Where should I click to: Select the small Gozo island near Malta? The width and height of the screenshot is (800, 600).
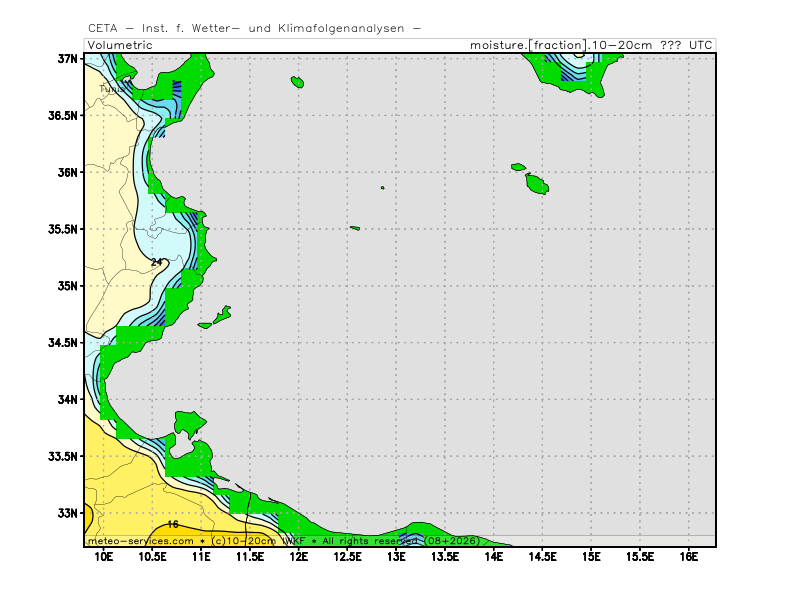518,167
